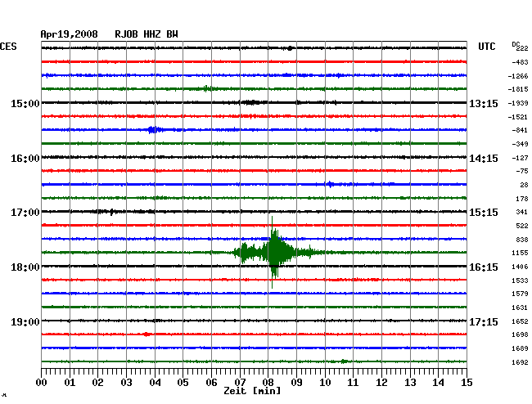Image resolution: width=532 pixels, height=404 pixels.
Task: Select the 10 minute axis label
Action: click(325, 382)
